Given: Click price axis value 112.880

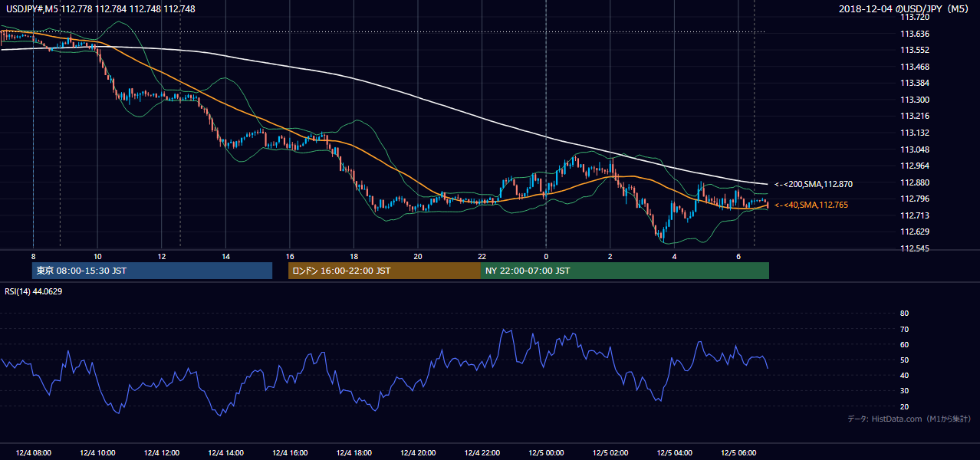Looking at the screenshot, I should 915,182.
